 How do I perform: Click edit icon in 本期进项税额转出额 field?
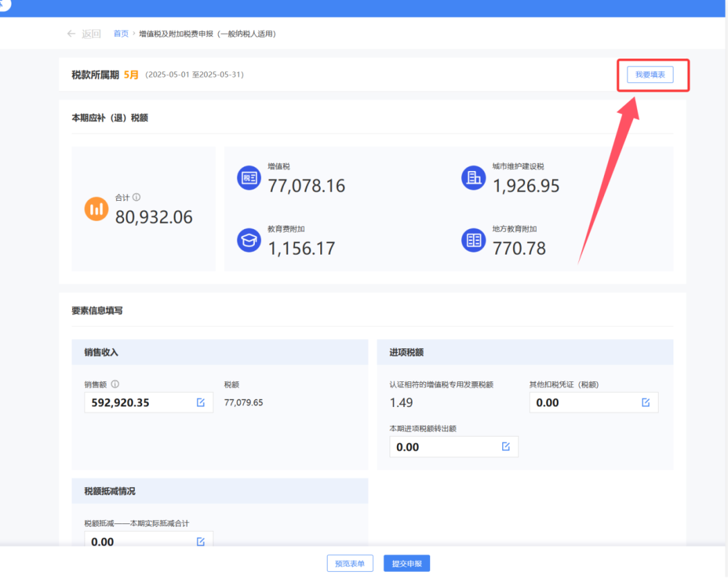[x=506, y=447]
